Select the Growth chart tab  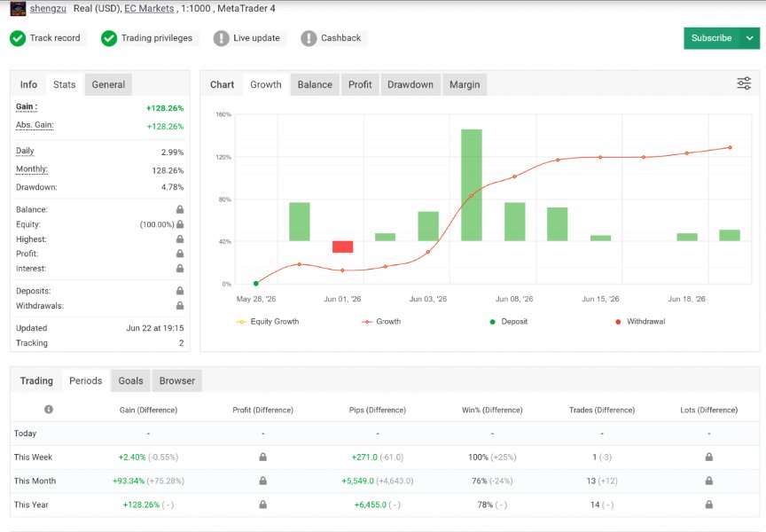[x=266, y=84]
